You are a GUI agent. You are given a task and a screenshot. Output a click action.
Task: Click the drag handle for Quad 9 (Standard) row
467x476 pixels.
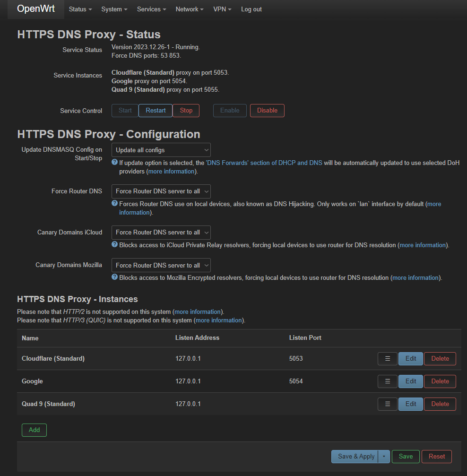tap(388, 404)
